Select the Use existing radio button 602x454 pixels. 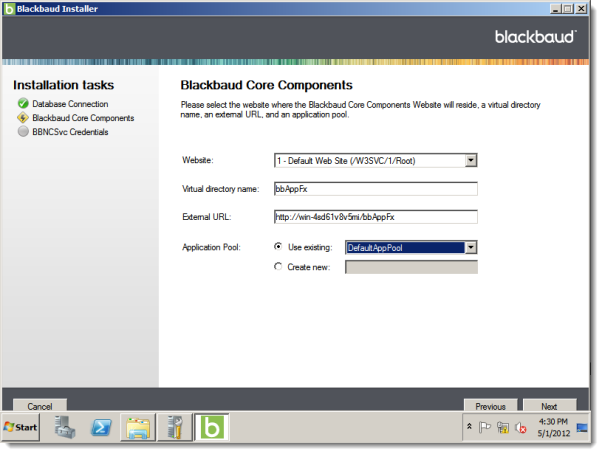[x=278, y=247]
